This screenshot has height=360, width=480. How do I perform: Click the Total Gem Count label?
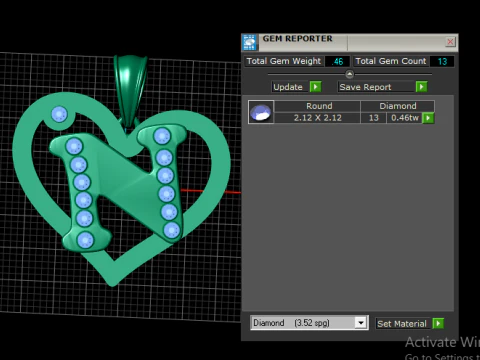[x=391, y=61]
